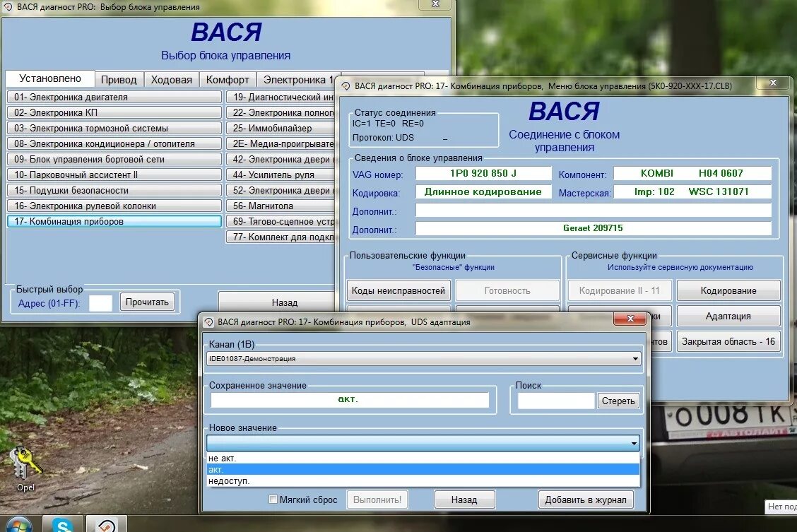Switch to the ВАСЯ diagnostic taskbar icon
This screenshot has height=532, width=797.
coord(106,525)
